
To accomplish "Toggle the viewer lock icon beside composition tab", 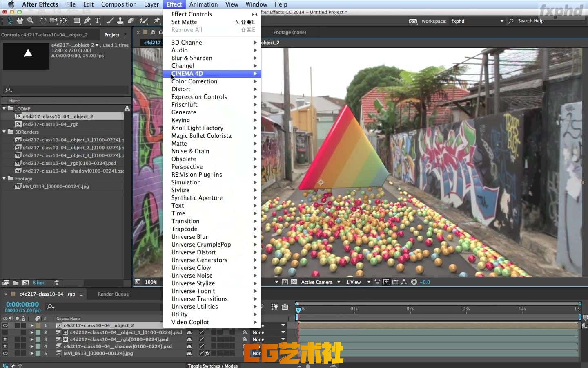I will click(x=153, y=32).
